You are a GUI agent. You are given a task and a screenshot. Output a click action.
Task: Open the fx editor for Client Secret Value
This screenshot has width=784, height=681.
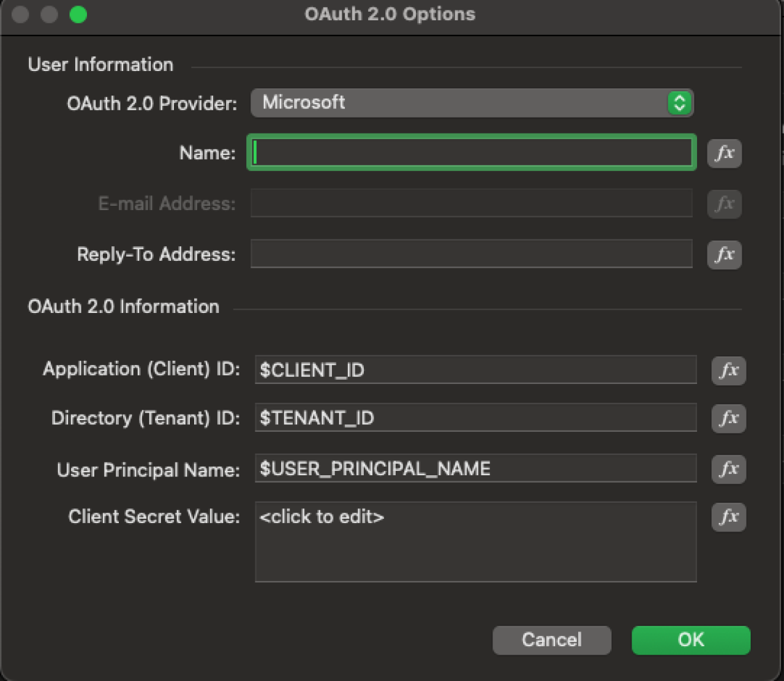[x=728, y=517]
